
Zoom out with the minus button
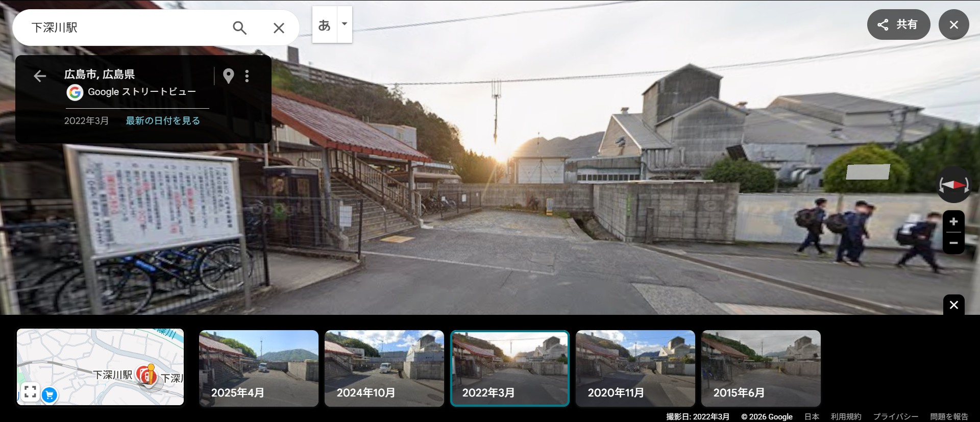[953, 243]
